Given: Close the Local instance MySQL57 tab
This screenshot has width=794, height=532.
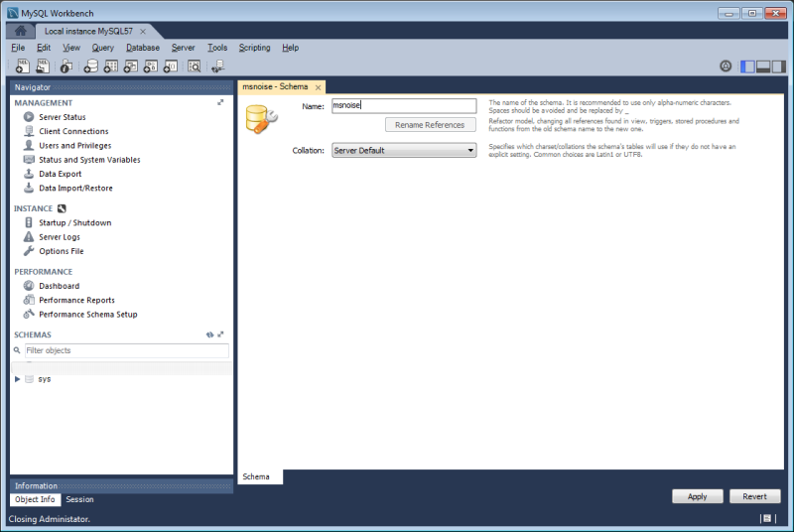Looking at the screenshot, I should point(143,32).
